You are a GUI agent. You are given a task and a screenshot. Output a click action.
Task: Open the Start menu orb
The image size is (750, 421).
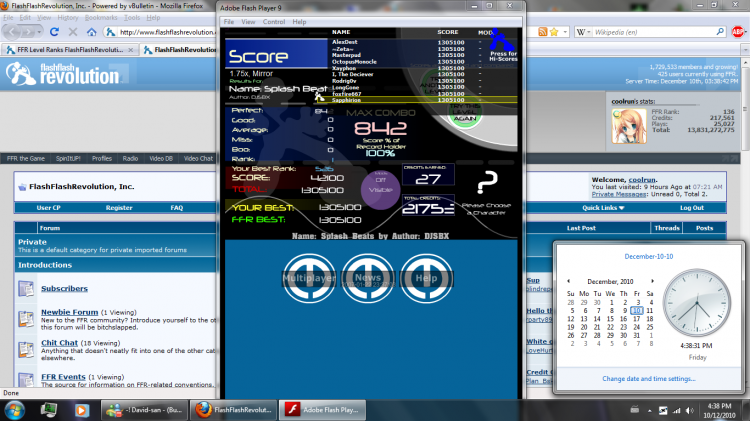coord(14,410)
